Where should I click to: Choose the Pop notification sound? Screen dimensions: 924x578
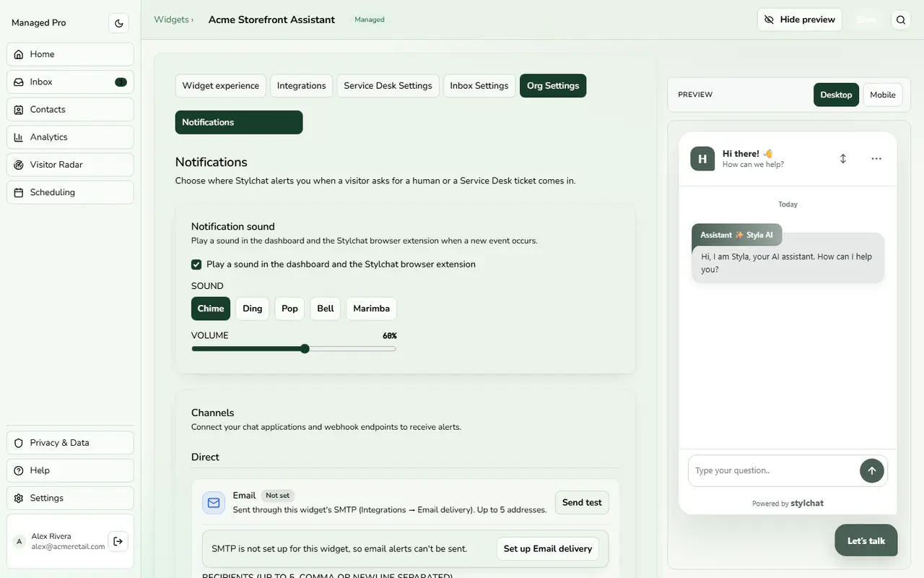point(289,309)
